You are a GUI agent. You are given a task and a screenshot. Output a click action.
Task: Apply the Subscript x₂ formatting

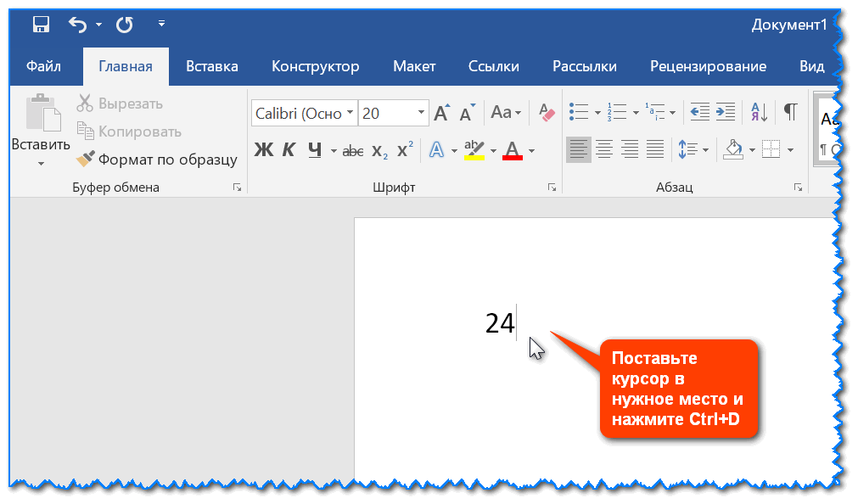379,151
